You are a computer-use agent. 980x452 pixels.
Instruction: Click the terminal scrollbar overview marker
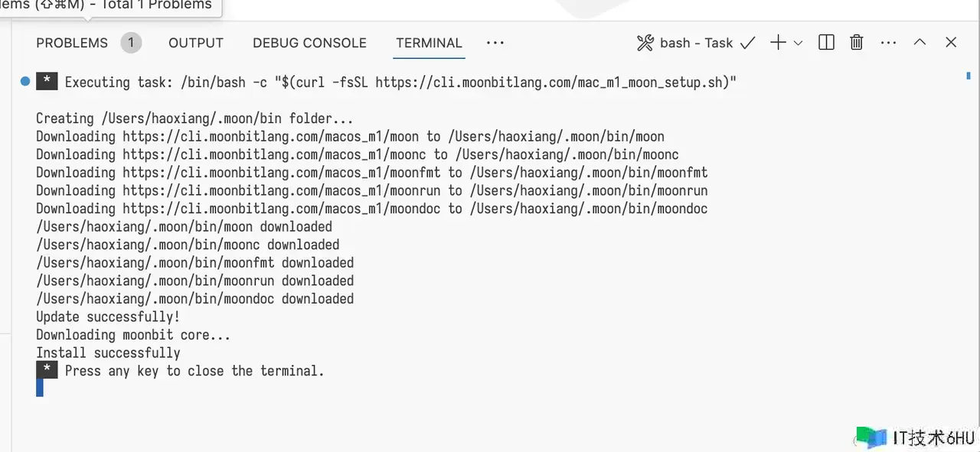click(969, 76)
